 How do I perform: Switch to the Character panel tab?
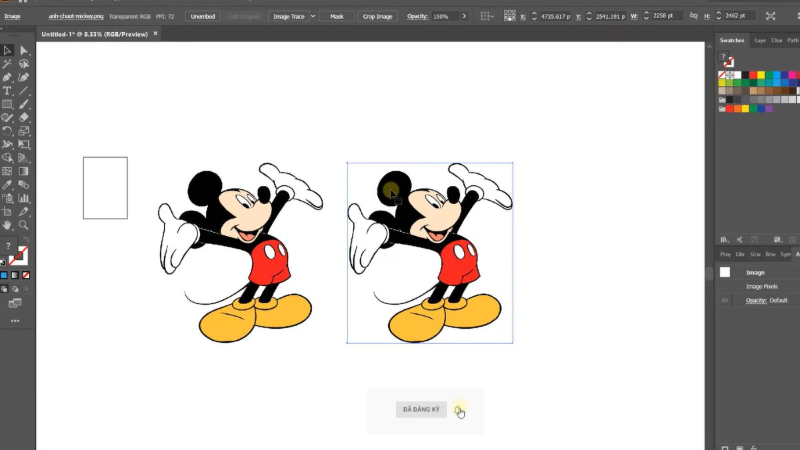pyautogui.click(x=777, y=40)
